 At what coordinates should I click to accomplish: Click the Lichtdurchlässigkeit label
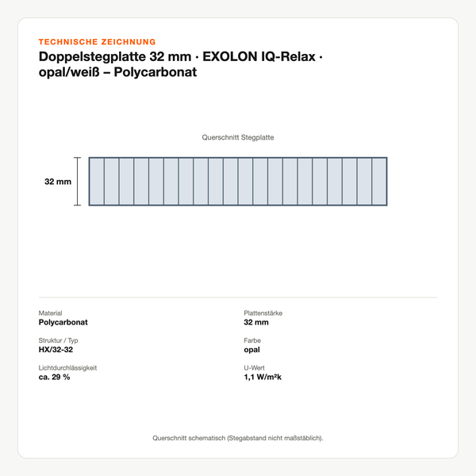coord(67,367)
